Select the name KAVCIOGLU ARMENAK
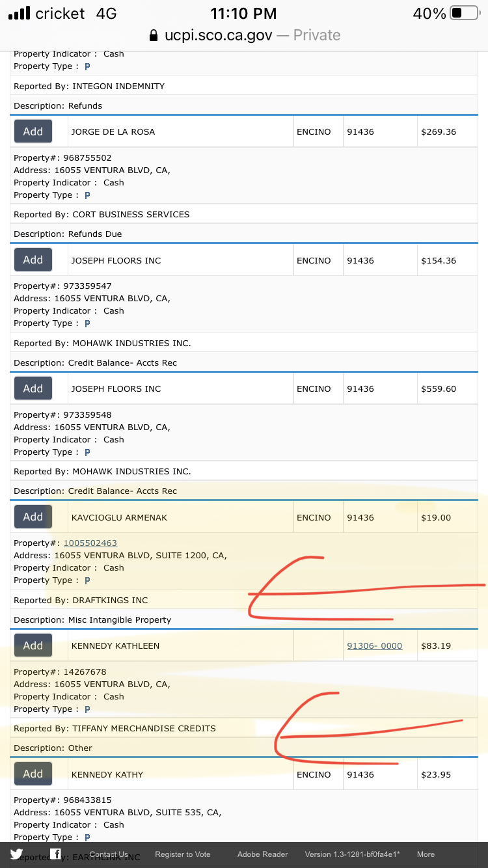488x868 pixels. [x=119, y=518]
